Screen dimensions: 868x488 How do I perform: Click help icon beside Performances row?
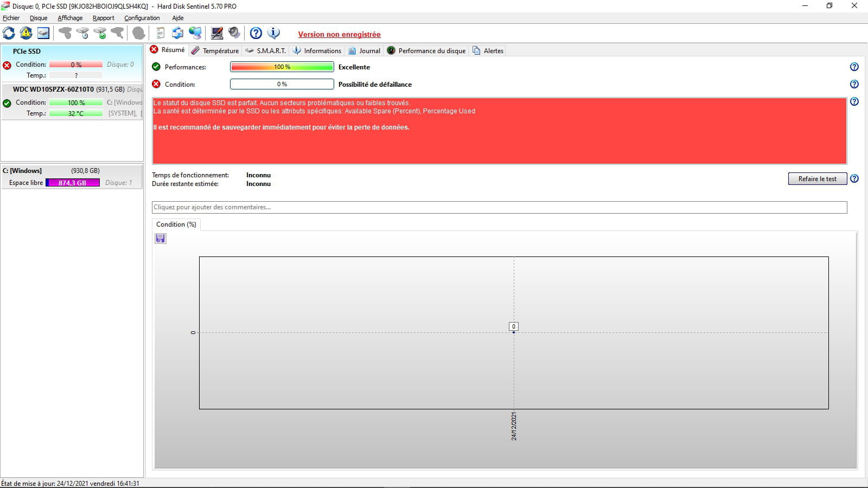[854, 67]
